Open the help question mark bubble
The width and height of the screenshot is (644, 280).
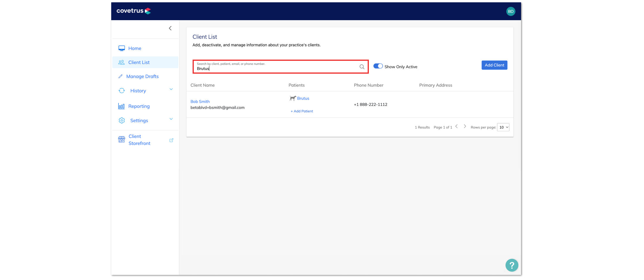point(512,265)
